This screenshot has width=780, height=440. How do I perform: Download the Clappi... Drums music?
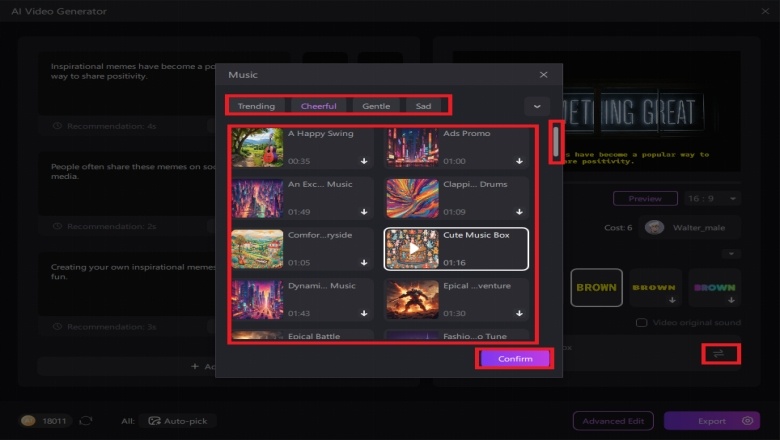tap(519, 212)
